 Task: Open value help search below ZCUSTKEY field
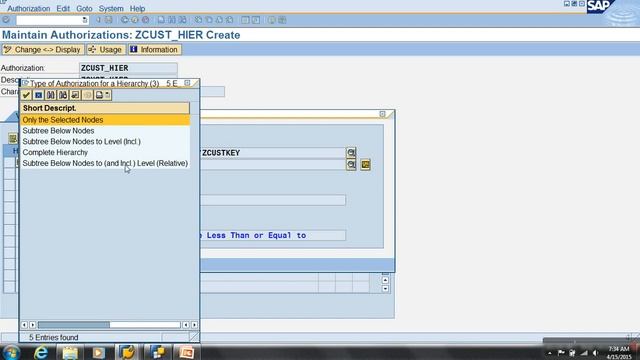351,164
